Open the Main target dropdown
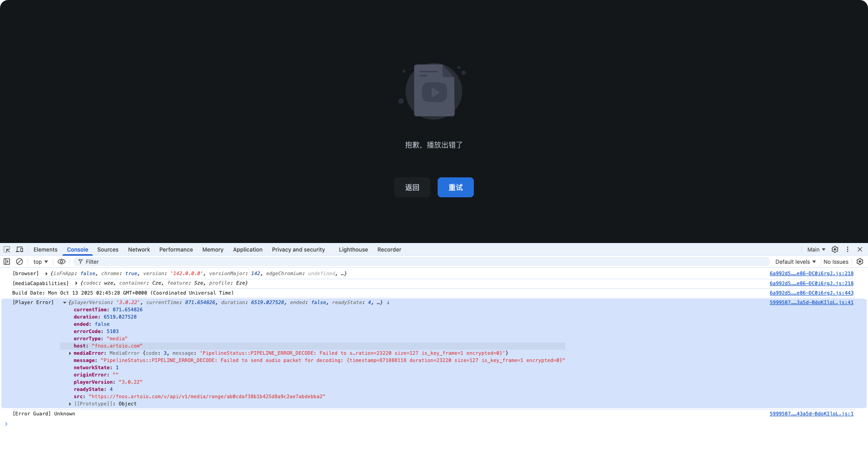The width and height of the screenshot is (868, 476). pos(816,249)
